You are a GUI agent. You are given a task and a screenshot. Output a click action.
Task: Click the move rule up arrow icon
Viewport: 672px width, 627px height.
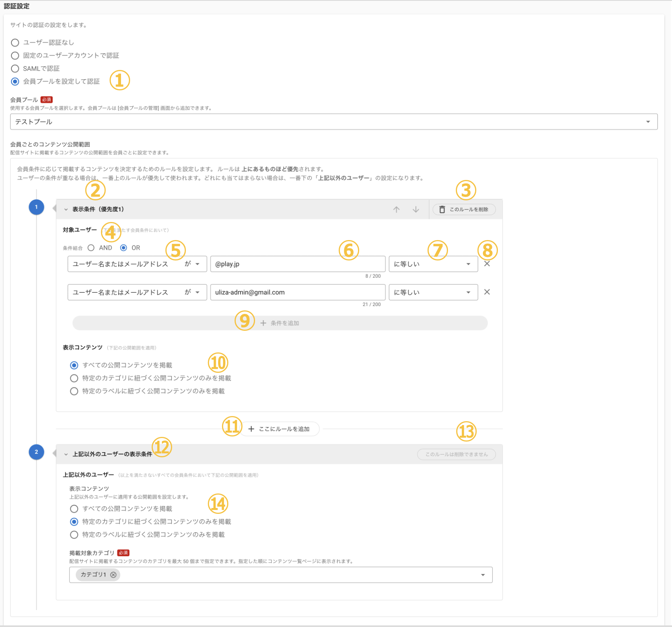click(x=396, y=209)
